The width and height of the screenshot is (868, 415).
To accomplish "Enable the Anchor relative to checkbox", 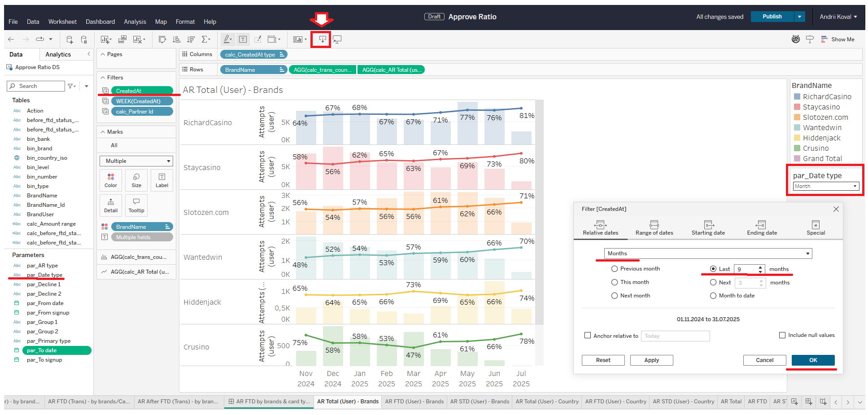I will pyautogui.click(x=588, y=335).
